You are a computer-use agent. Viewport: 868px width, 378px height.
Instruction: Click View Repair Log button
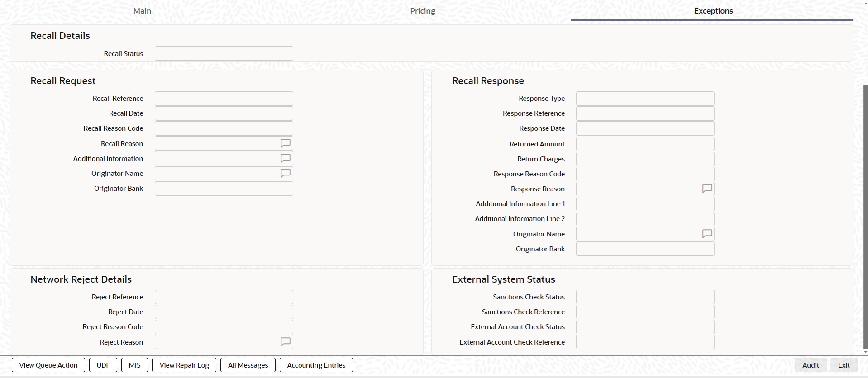click(184, 365)
